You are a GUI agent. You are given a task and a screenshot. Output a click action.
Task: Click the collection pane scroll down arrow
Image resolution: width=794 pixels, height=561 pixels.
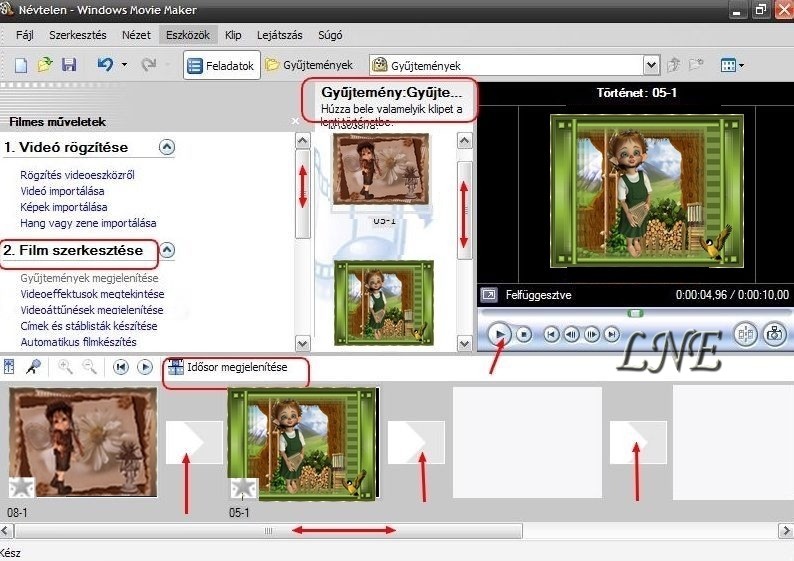coord(464,344)
